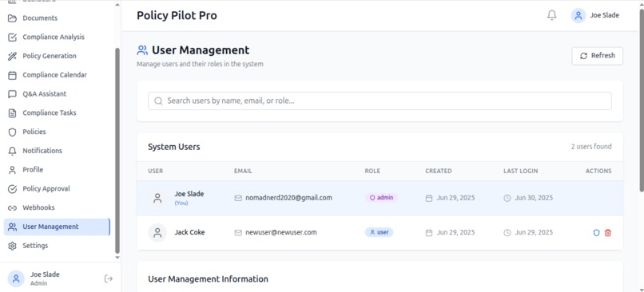Screen dimensions: 644x292
Task: Click the header notification bell icon
Action: pyautogui.click(x=552, y=15)
